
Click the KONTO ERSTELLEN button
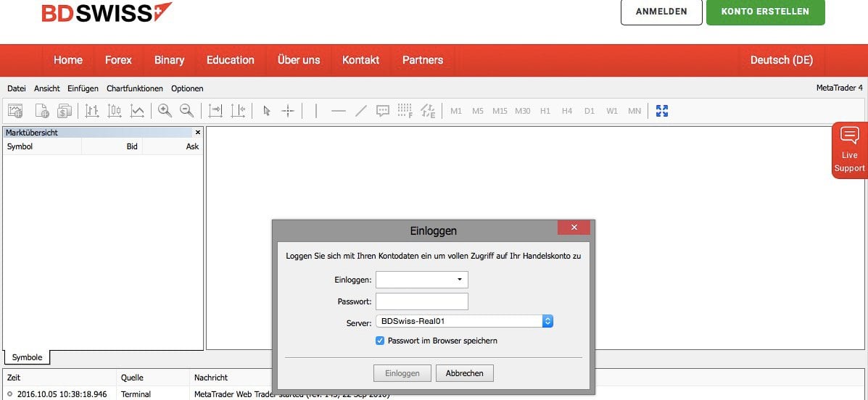pos(766,12)
